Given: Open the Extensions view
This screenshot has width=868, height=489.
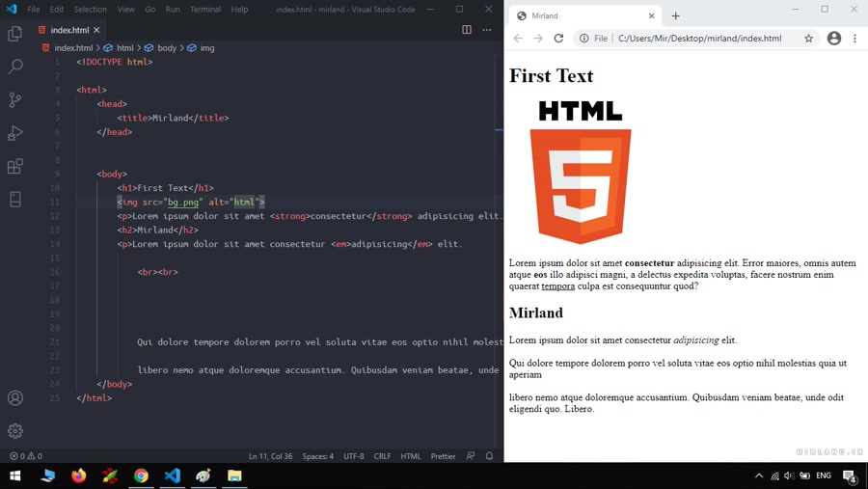Looking at the screenshot, I should click(x=14, y=166).
